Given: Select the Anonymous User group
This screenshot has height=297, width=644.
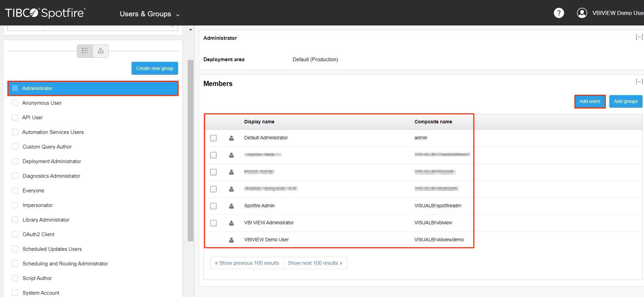Looking at the screenshot, I should [x=42, y=103].
